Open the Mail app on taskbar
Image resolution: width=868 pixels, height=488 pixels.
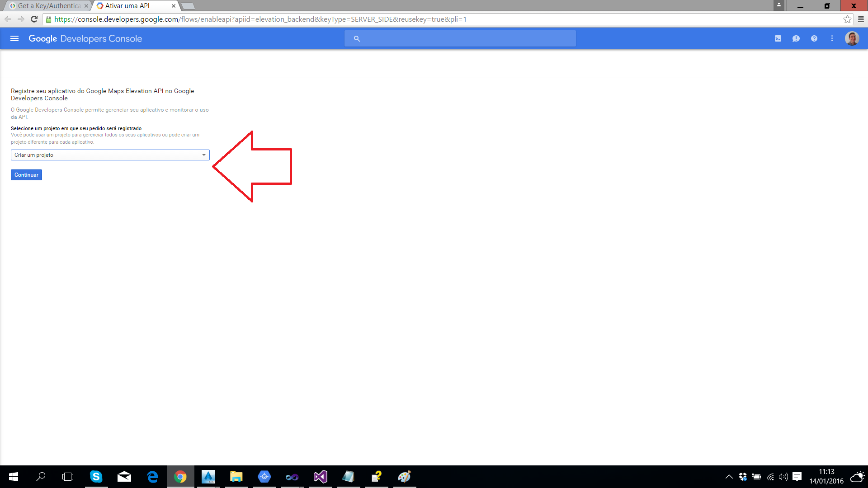click(124, 477)
